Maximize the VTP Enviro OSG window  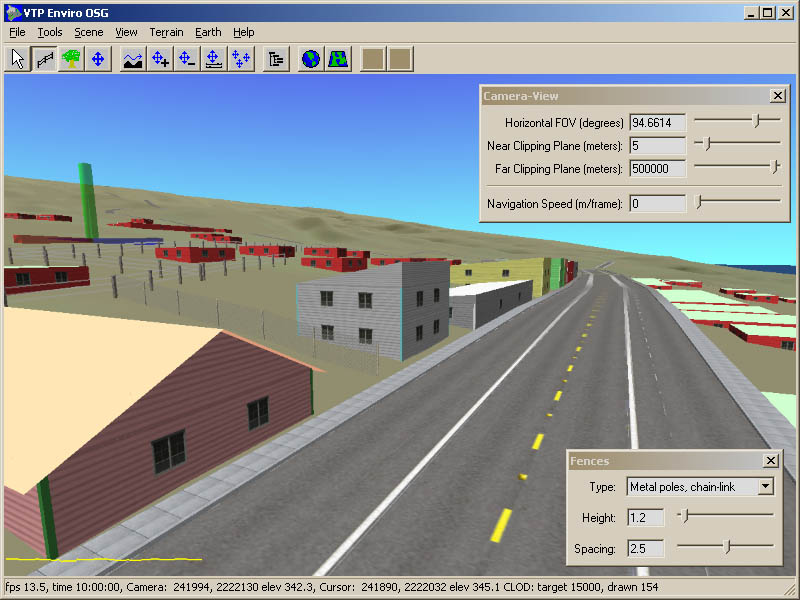point(767,13)
